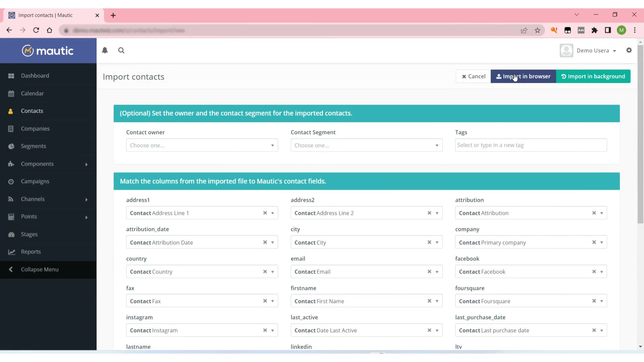Image resolution: width=644 pixels, height=362 pixels.
Task: Click the search magnifier icon
Action: coord(122,50)
